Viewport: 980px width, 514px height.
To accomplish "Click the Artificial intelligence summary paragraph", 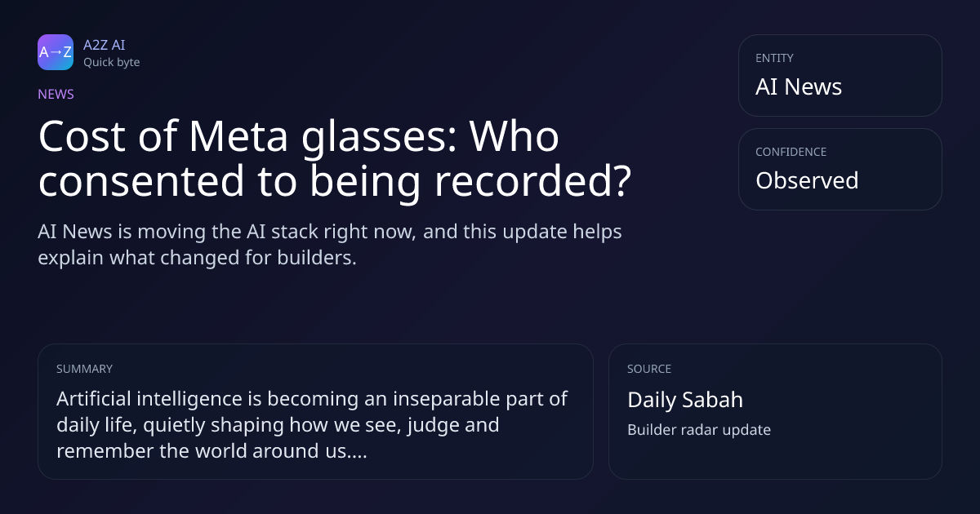I will 312,425.
